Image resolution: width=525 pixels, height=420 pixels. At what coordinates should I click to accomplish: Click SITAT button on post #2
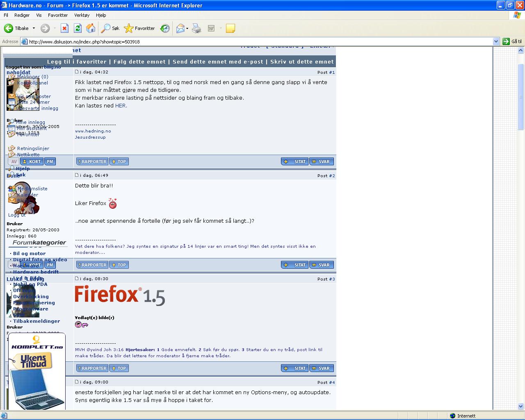(x=294, y=265)
